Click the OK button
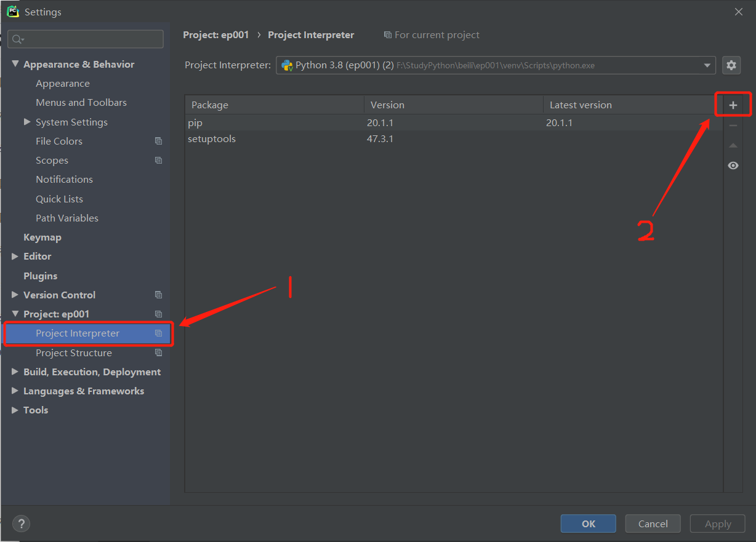Viewport: 756px width, 542px height. (588, 524)
